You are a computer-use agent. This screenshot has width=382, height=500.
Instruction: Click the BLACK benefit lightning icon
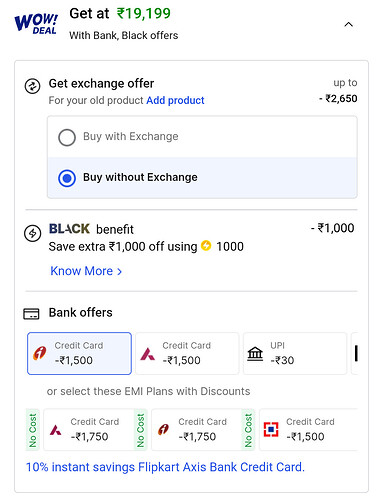pos(32,233)
